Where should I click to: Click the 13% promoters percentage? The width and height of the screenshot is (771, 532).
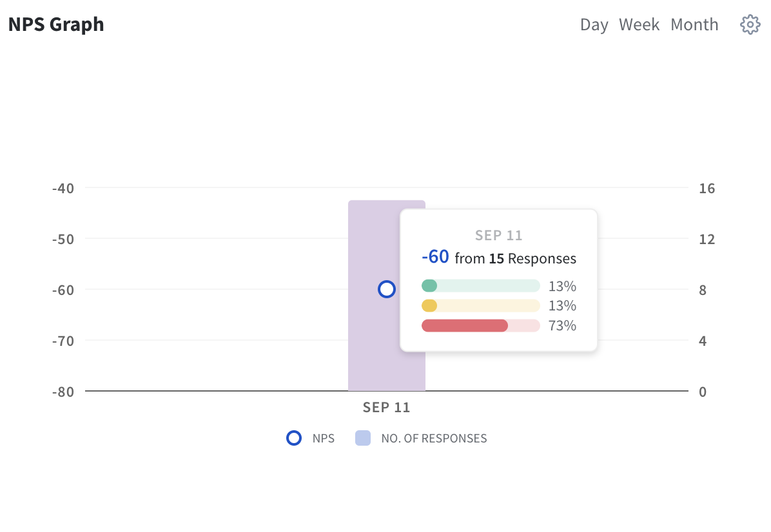[562, 286]
